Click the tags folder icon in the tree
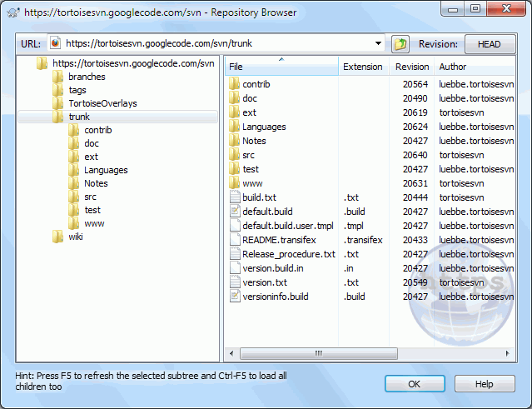 pyautogui.click(x=58, y=90)
